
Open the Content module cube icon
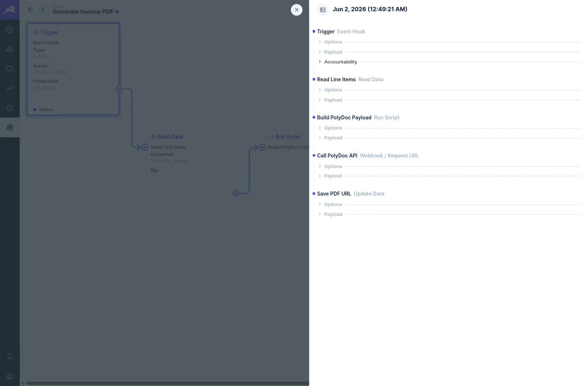point(10,29)
